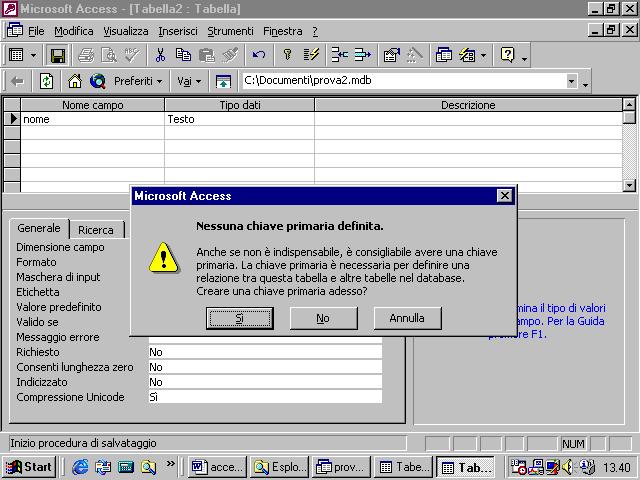Click the volume speaker tray icon
Screen dimensions: 640x480
tap(567, 467)
